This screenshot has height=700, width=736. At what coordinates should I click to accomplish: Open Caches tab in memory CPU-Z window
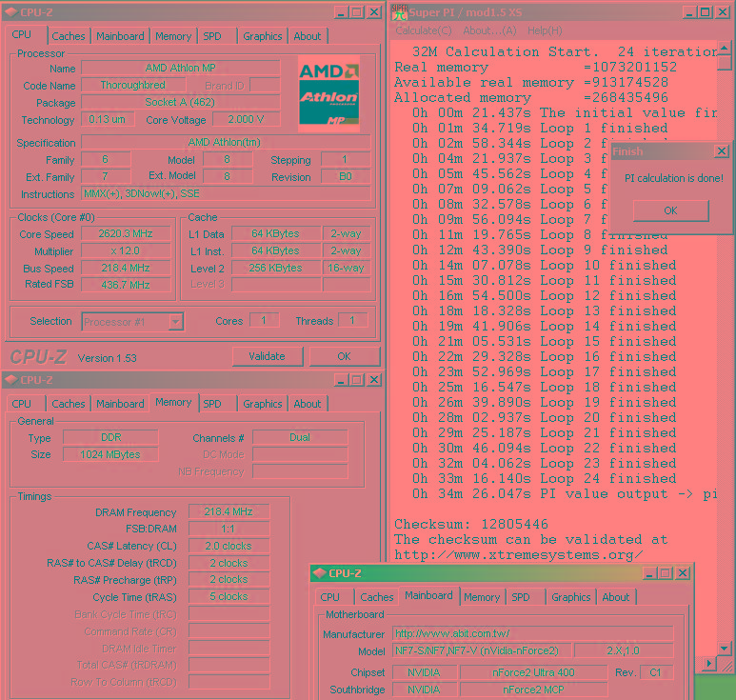click(x=69, y=404)
